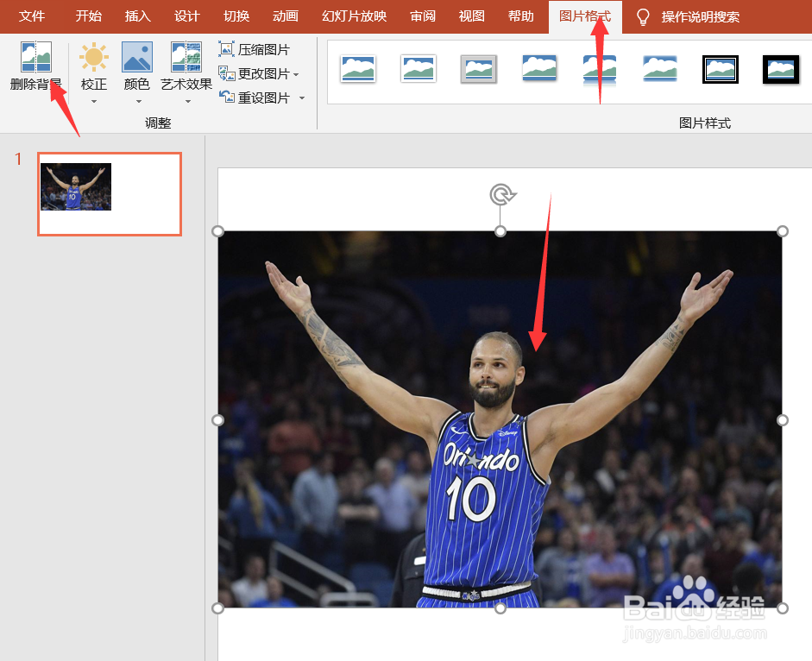Select slide 1 thumbnail in the slide panel
Screen dimensions: 812x661
110,194
